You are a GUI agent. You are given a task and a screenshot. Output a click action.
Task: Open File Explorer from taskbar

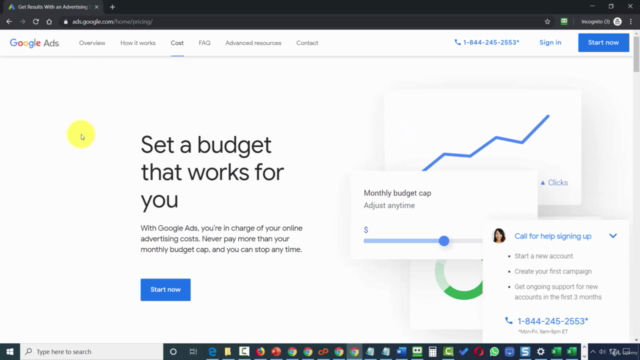(228, 351)
